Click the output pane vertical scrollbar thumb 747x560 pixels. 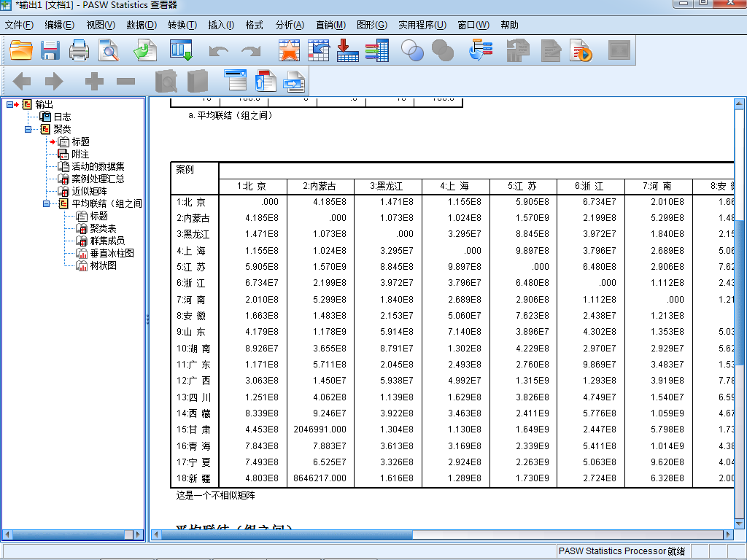739,292
